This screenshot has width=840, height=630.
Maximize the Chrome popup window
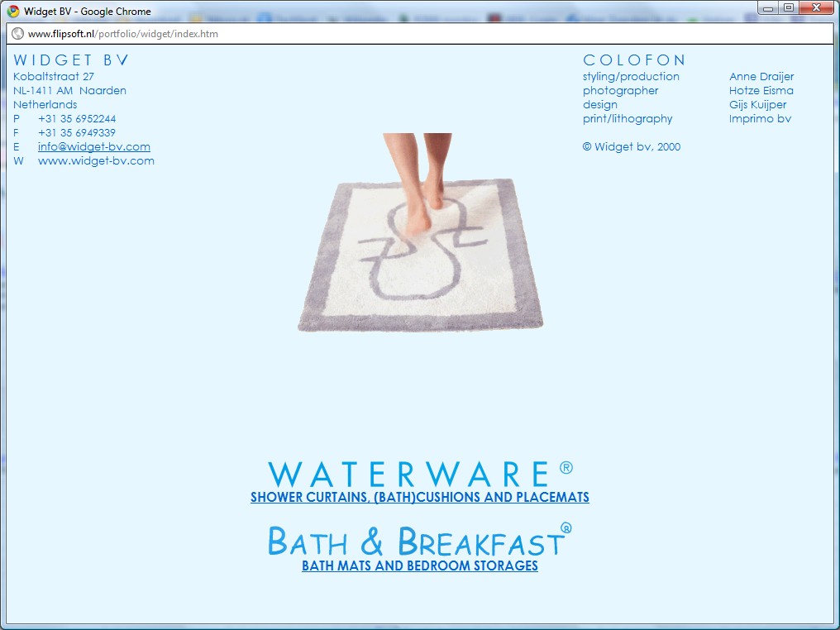(x=788, y=8)
